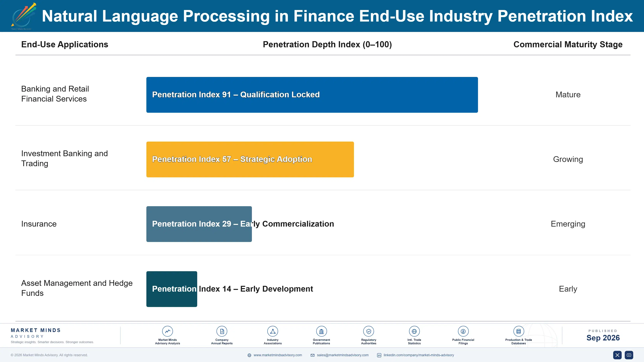Click the orange Penetration Index 57 bar

point(250,159)
